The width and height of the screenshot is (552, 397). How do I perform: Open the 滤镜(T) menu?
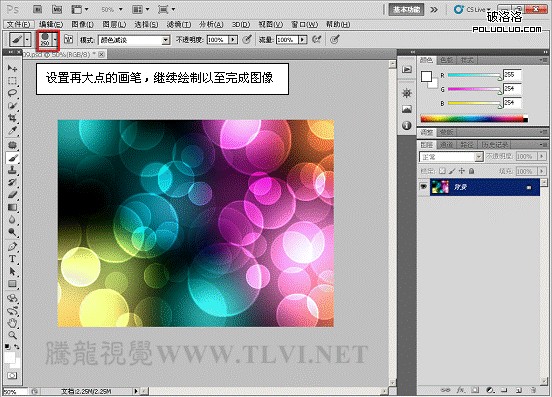click(x=179, y=24)
